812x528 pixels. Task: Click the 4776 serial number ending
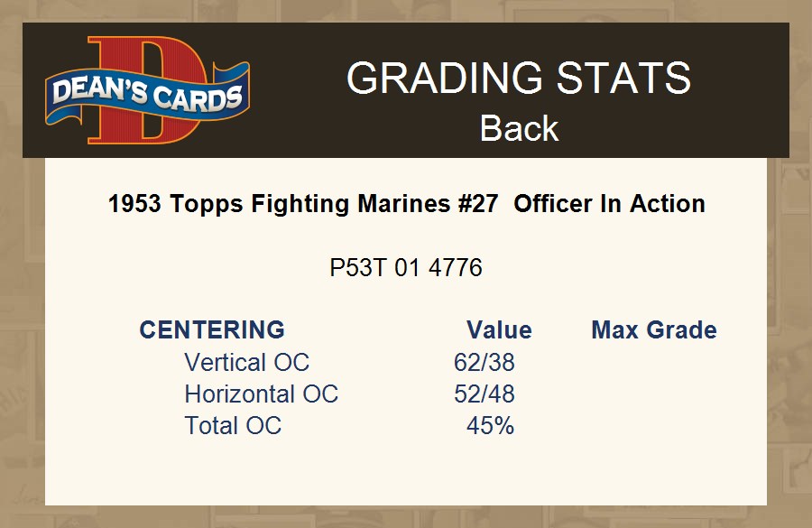[455, 268]
